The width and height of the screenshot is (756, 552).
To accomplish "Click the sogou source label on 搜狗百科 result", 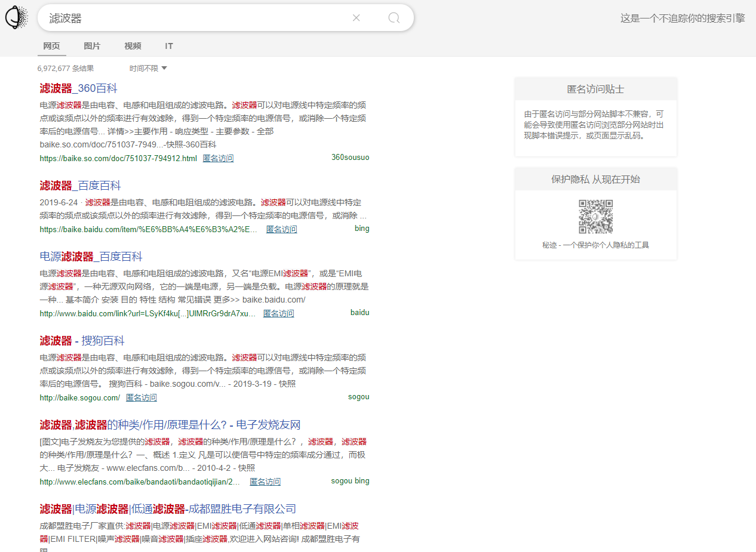I will click(x=358, y=397).
